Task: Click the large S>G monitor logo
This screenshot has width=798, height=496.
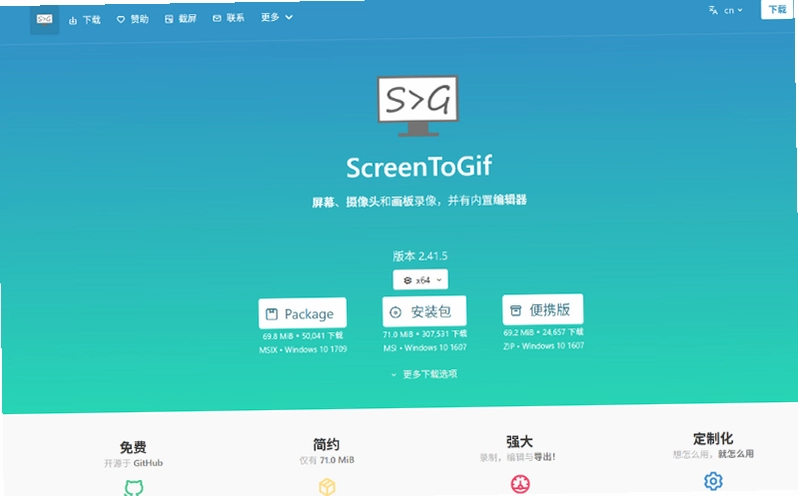Action: [418, 106]
